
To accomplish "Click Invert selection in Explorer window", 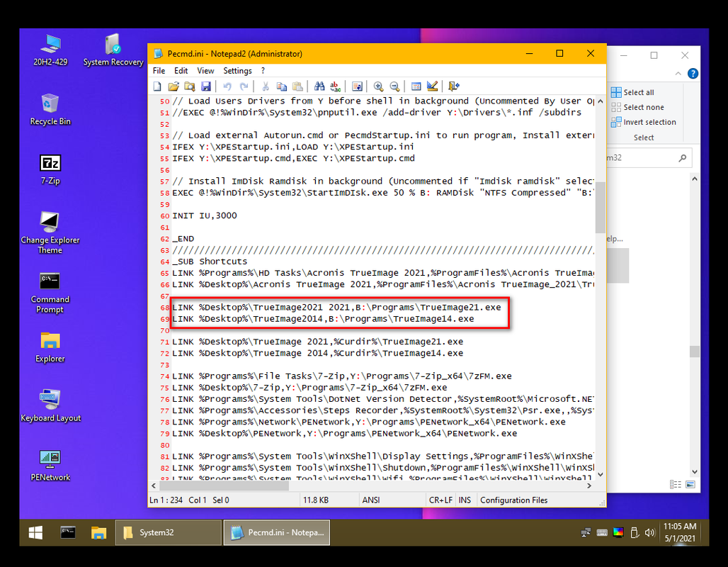I will click(644, 122).
